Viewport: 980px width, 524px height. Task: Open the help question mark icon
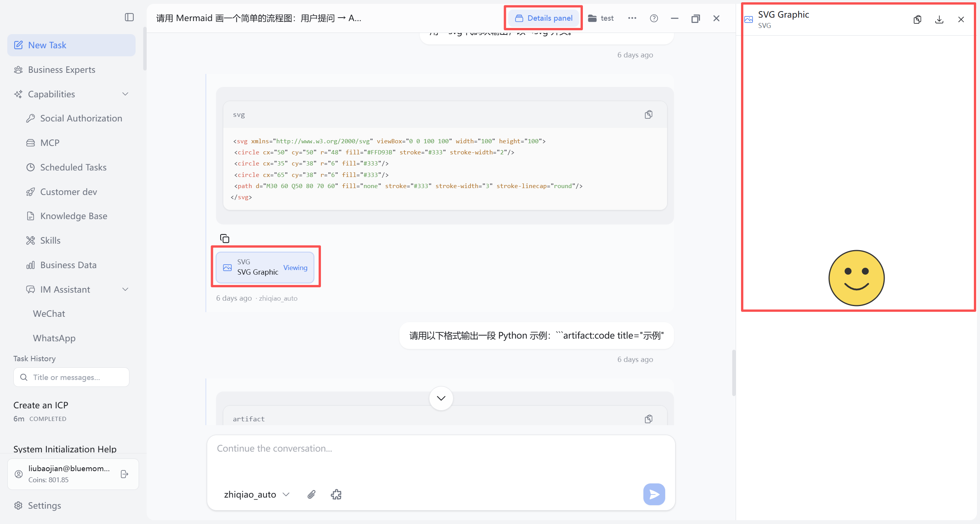tap(654, 18)
